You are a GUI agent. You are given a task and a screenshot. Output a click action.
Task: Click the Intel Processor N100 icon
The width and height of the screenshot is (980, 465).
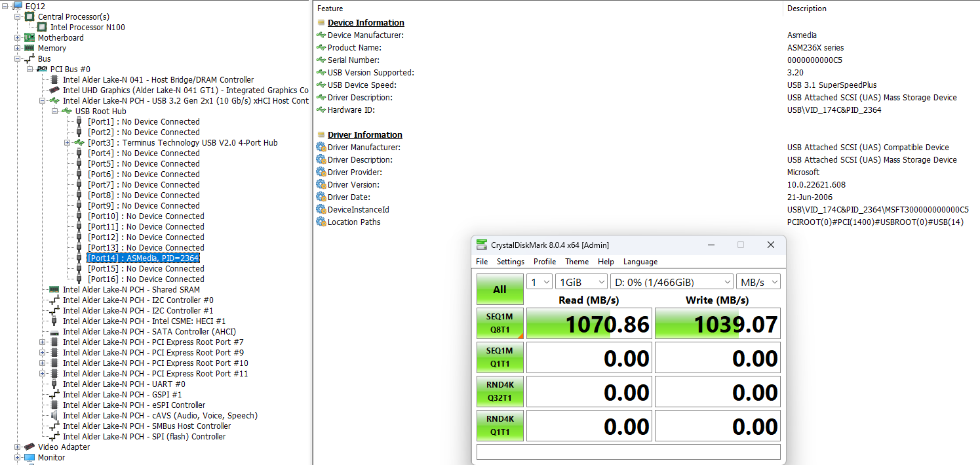pos(42,27)
